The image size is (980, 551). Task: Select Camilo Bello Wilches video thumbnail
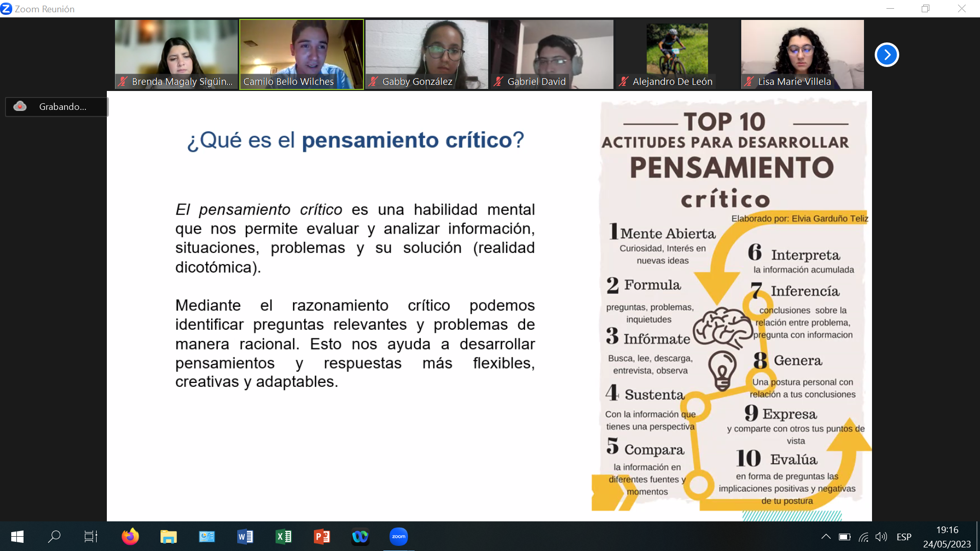point(302,54)
